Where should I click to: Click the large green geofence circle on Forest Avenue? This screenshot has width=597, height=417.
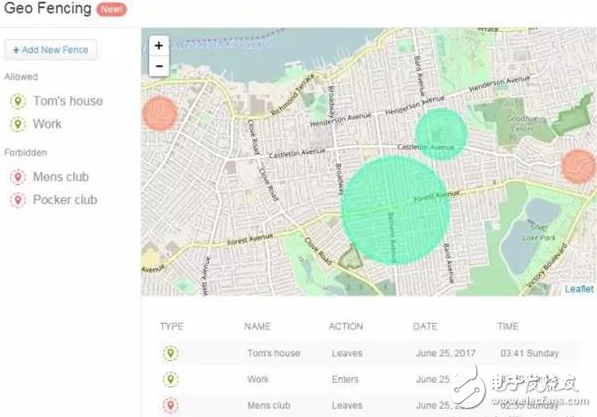(x=396, y=210)
